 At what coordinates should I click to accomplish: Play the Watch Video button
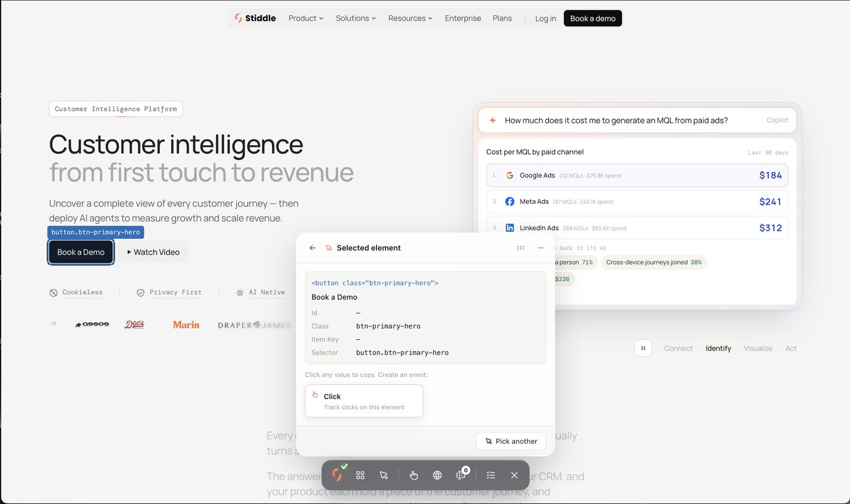coord(153,252)
